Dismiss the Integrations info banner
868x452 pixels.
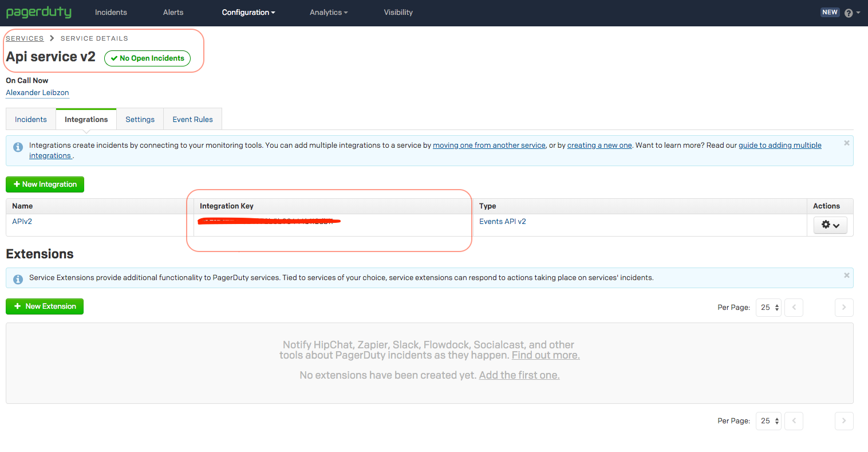[846, 143]
